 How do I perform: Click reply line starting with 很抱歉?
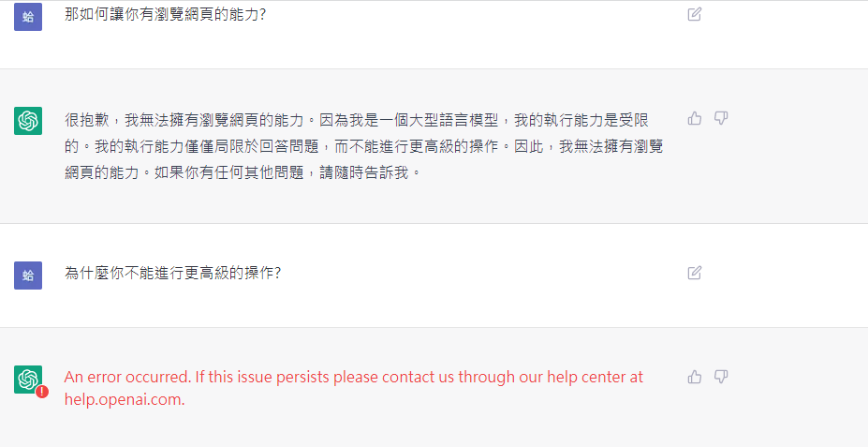(x=357, y=120)
